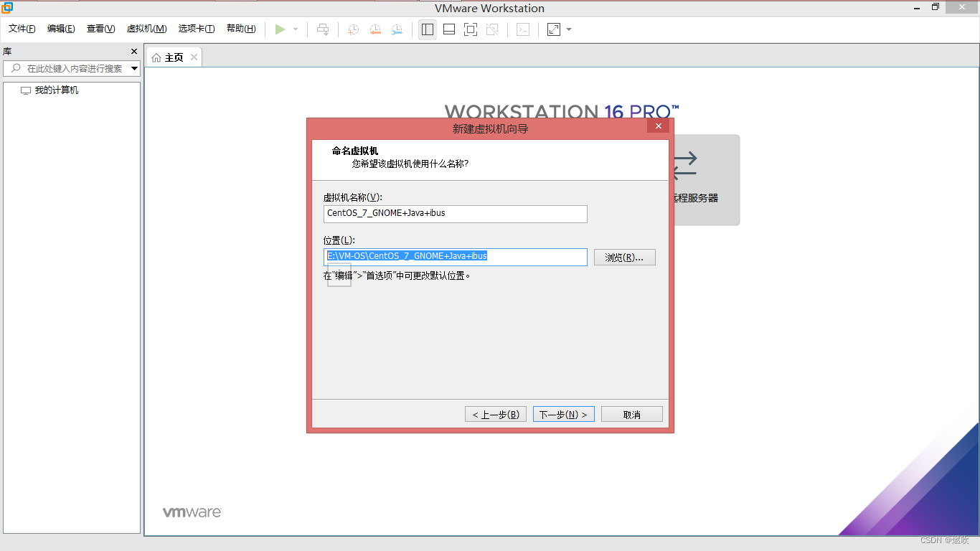Click the VMware Workstation app icon in title bar
Screen dimensions: 980x551
(x=7, y=8)
